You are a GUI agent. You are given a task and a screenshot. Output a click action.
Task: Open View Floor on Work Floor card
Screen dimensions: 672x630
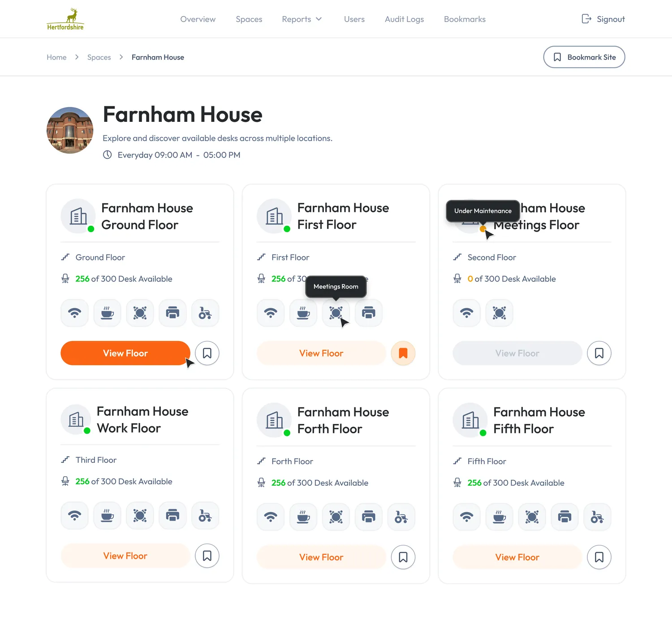[x=125, y=556]
